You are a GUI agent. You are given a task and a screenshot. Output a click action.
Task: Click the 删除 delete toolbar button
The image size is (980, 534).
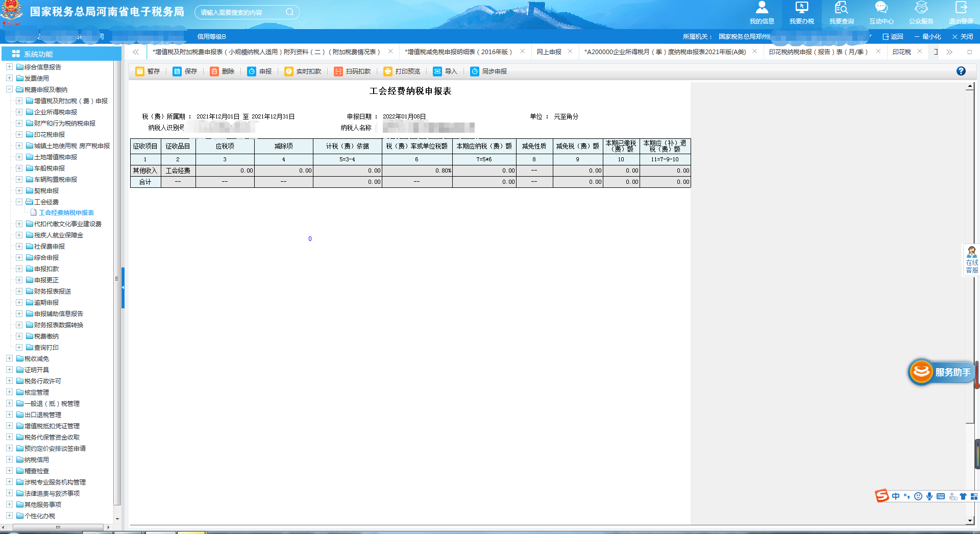[222, 71]
